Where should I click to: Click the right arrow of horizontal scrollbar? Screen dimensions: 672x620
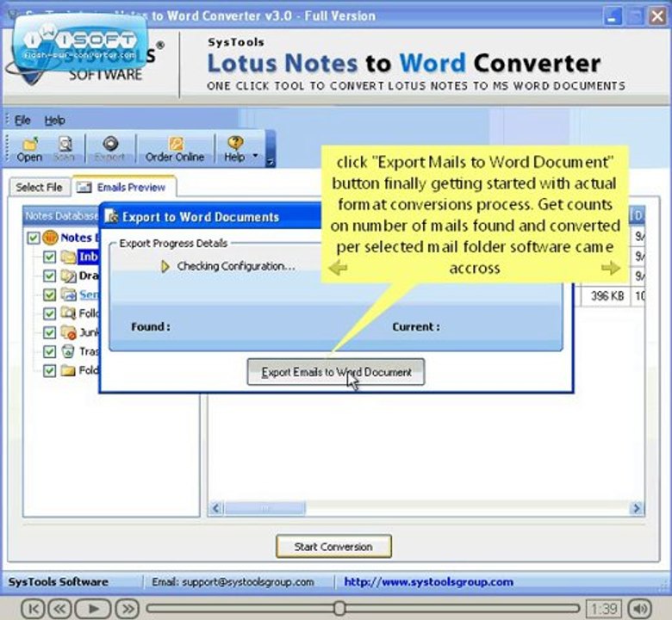click(637, 508)
